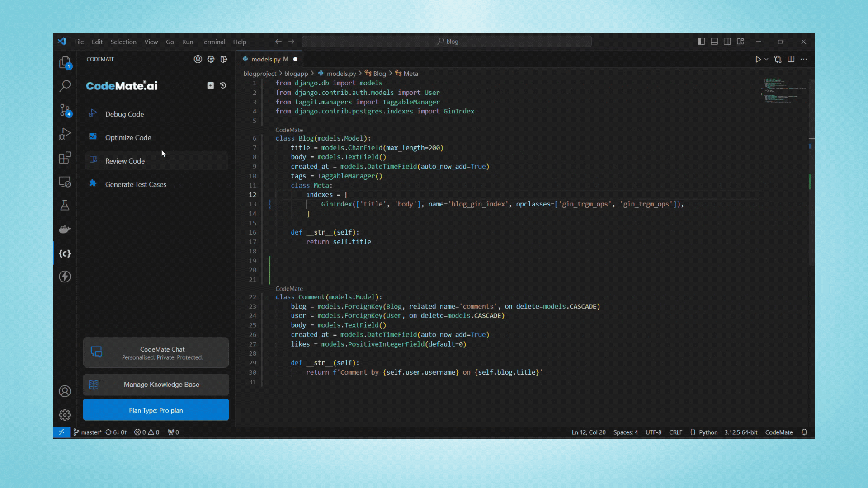The height and width of the screenshot is (488, 868).
Task: Click Plan Type: Pro plan button
Action: click(156, 410)
